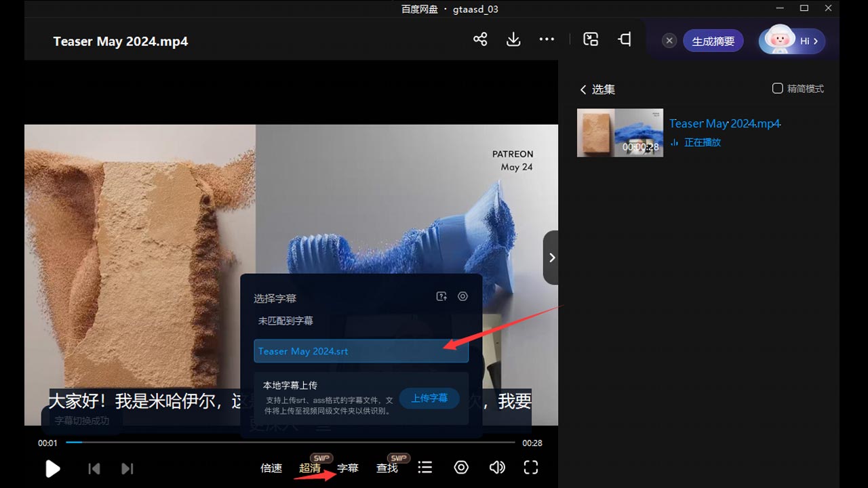Select Teaser May 2024.srt subtitle
This screenshot has width=868, height=488.
[361, 351]
